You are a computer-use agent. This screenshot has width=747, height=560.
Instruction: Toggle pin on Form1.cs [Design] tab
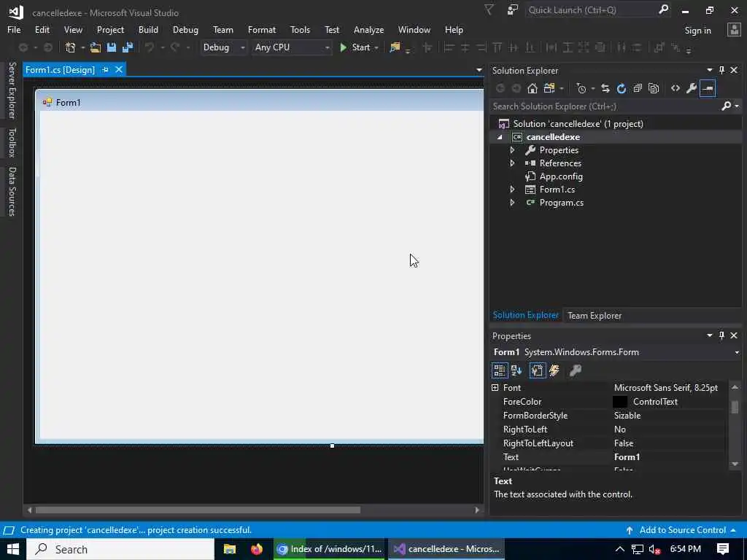click(105, 69)
